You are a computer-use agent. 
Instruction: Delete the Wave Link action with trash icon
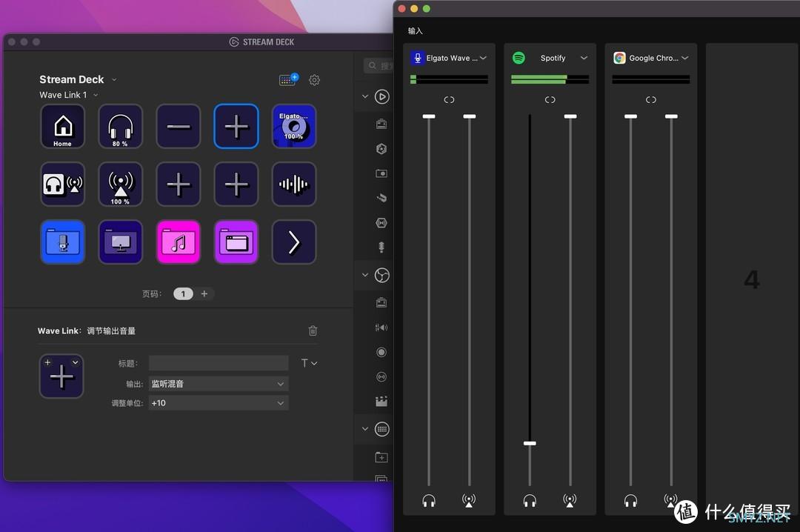point(313,331)
